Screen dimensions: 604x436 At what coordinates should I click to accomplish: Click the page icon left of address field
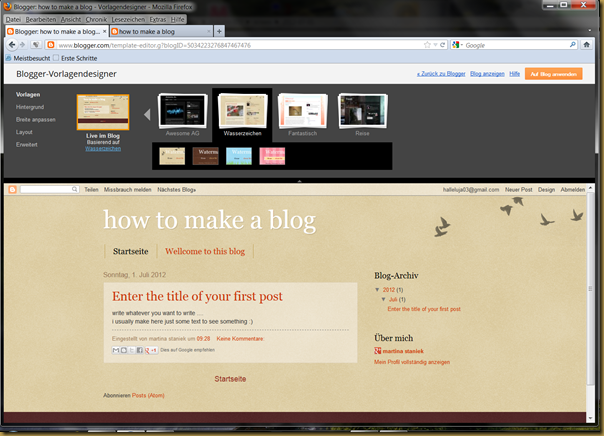click(x=36, y=45)
